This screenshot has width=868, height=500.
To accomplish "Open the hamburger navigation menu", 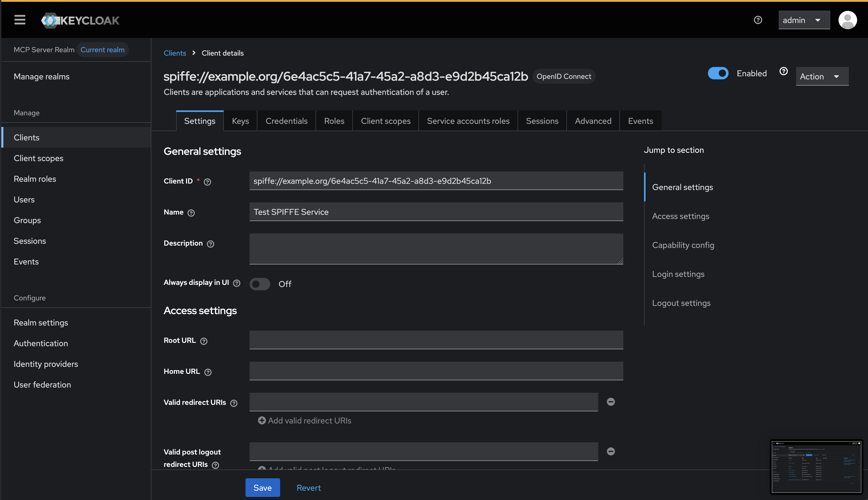I will 20,20.
